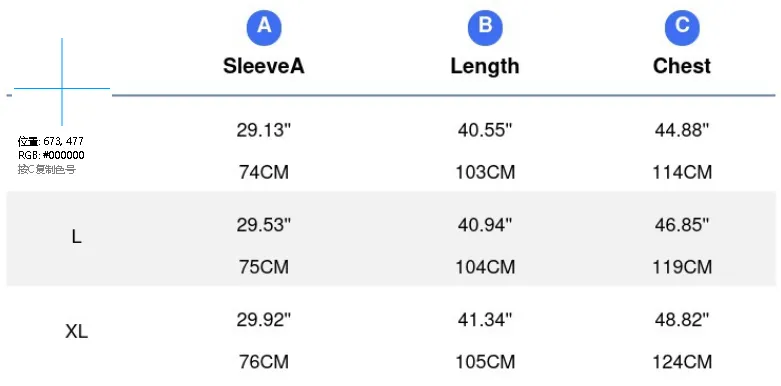The width and height of the screenshot is (781, 386).
Task: Click the XL size row label
Action: (x=76, y=332)
